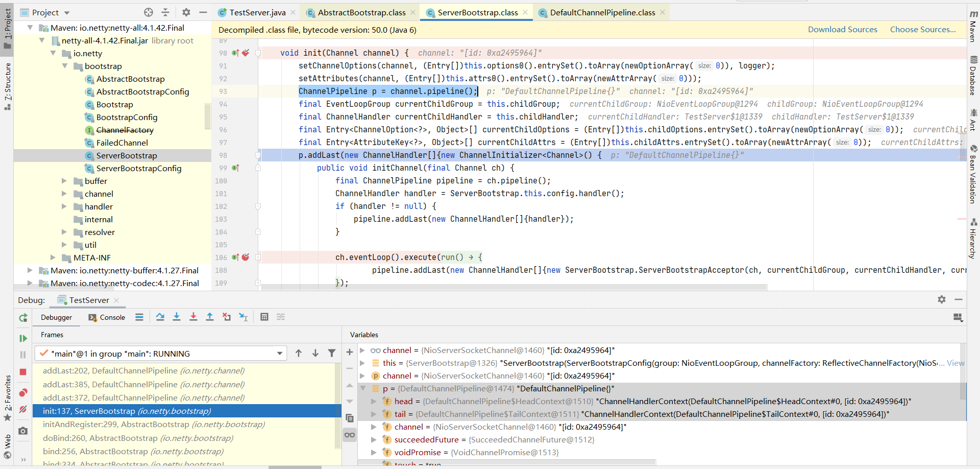Switch to AbstractBootstrap.class tab
980x469 pixels.
361,12
